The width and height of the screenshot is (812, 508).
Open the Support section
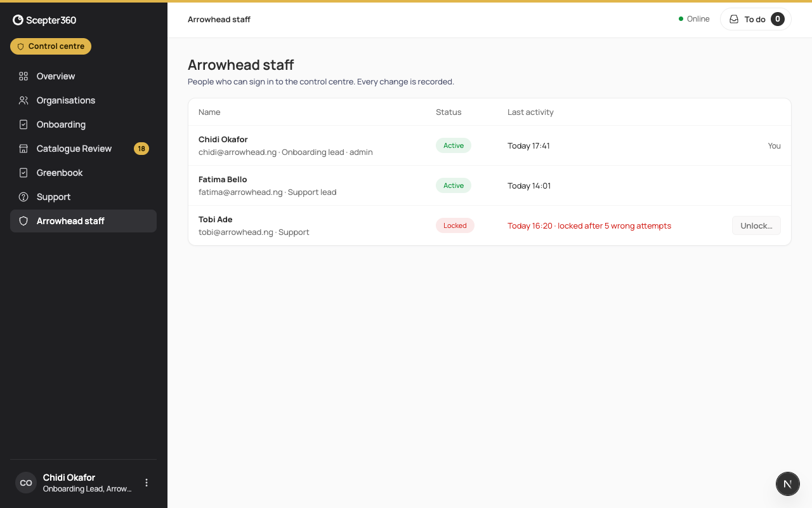tap(83, 197)
